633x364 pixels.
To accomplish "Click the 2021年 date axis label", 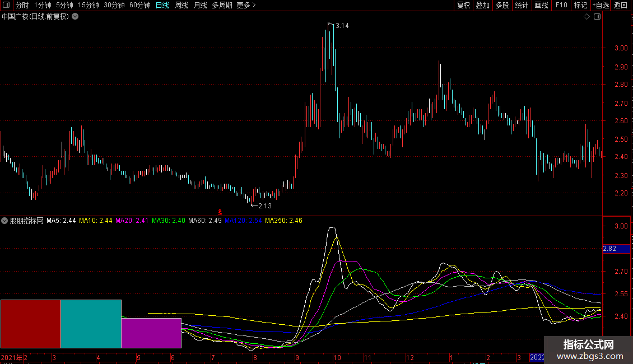I will tap(12, 358).
